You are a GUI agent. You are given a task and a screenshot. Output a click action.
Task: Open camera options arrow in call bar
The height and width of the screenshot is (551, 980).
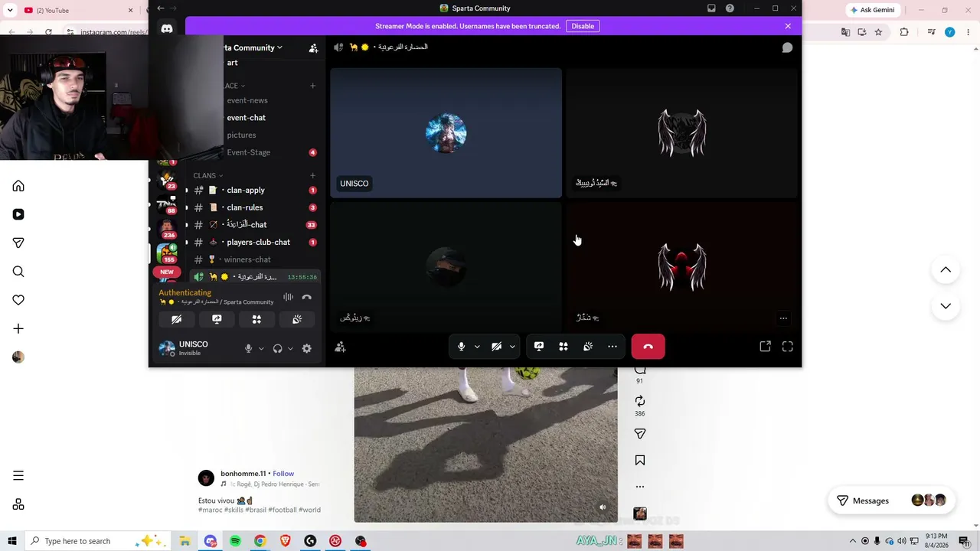click(512, 347)
